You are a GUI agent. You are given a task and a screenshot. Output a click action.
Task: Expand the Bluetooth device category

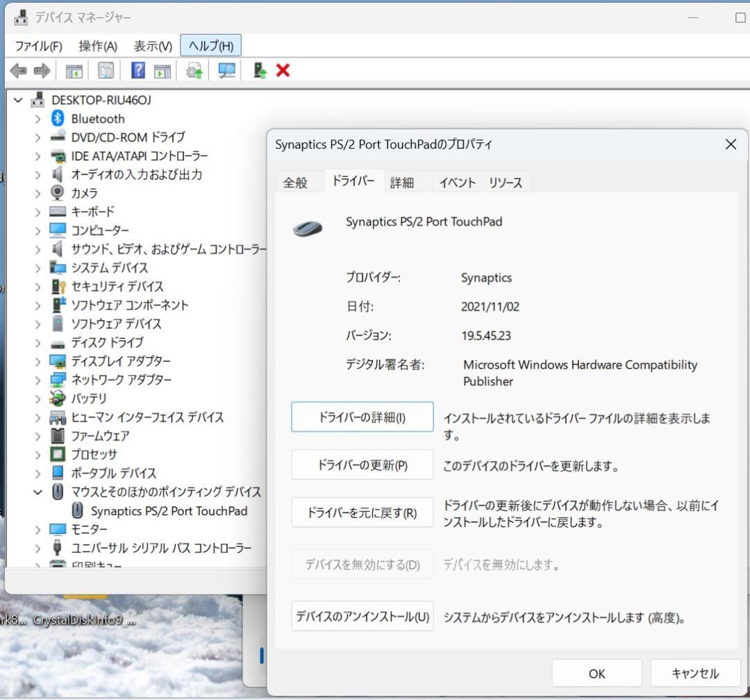37,119
